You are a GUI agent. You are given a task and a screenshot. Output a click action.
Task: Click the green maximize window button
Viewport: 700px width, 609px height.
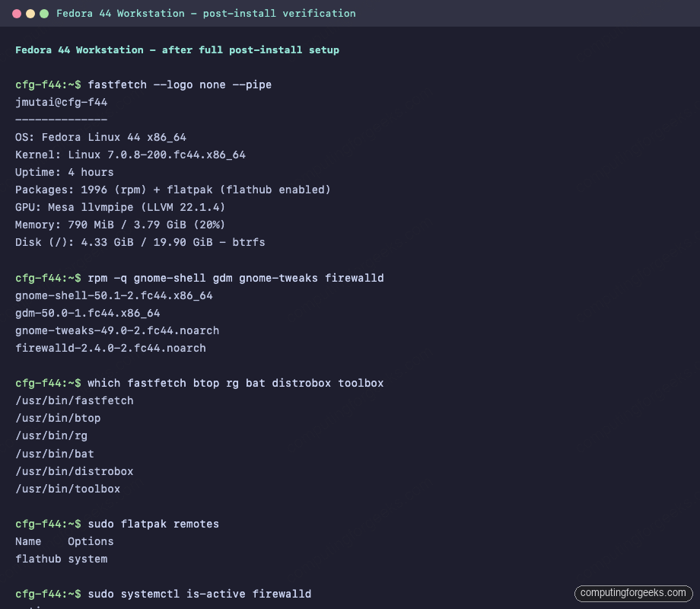click(44, 14)
